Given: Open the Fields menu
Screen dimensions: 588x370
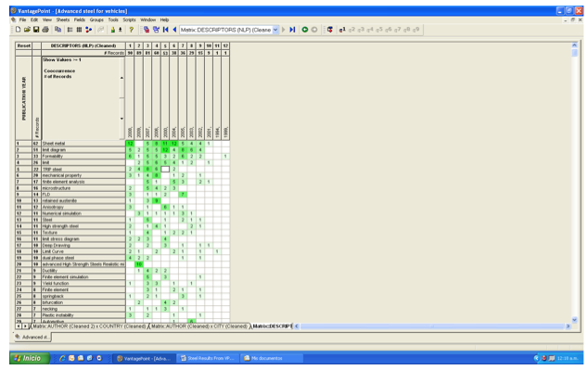Looking at the screenshot, I should pos(80,19).
